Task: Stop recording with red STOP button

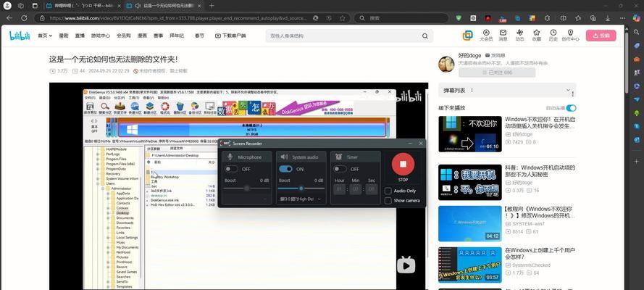Action: pyautogui.click(x=403, y=164)
